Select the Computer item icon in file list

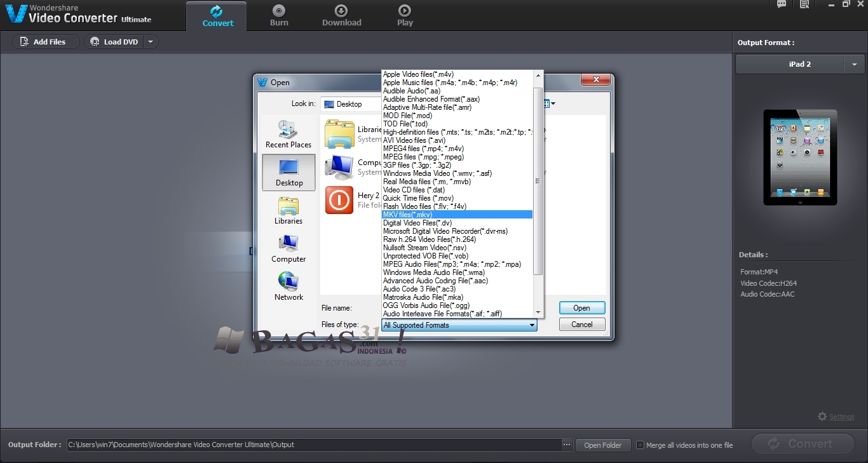[x=339, y=167]
